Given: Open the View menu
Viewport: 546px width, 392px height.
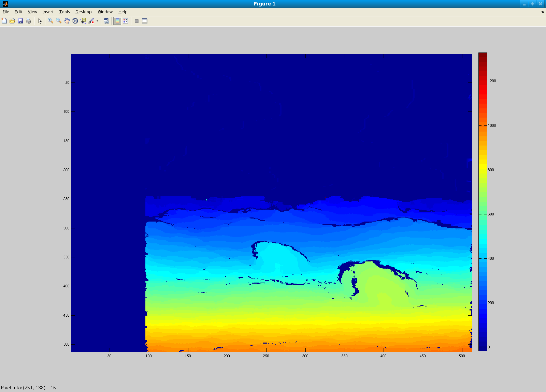Looking at the screenshot, I should click(32, 12).
